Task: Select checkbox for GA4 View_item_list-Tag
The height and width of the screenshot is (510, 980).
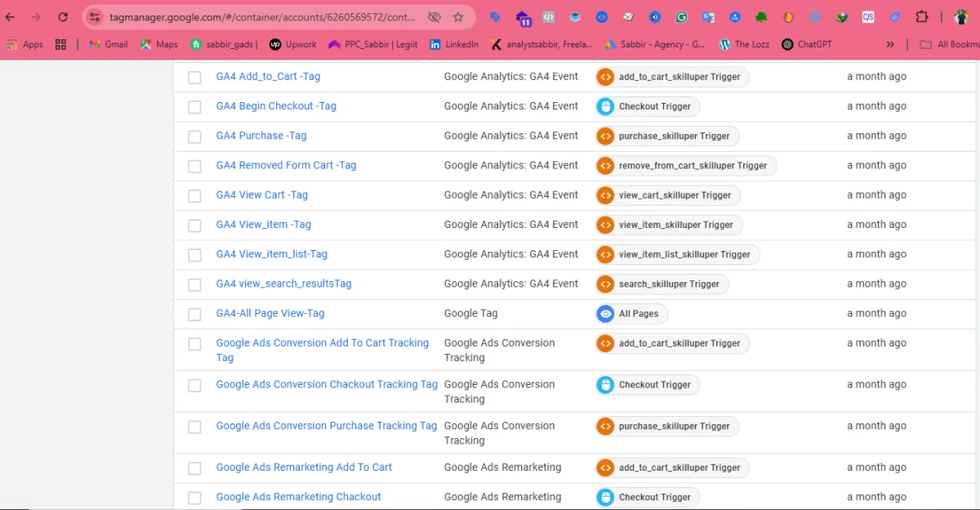Action: click(x=194, y=255)
